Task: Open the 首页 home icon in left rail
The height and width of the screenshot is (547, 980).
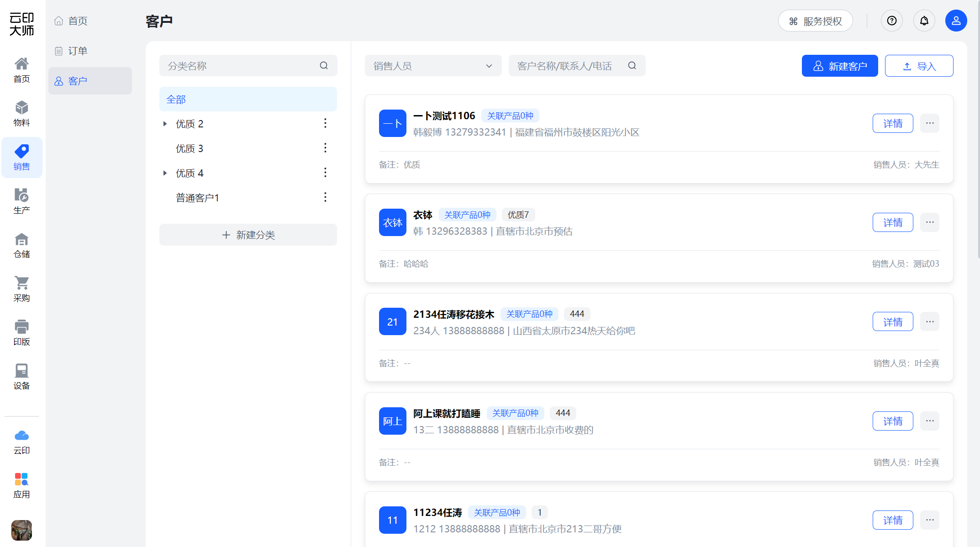Action: [21, 70]
